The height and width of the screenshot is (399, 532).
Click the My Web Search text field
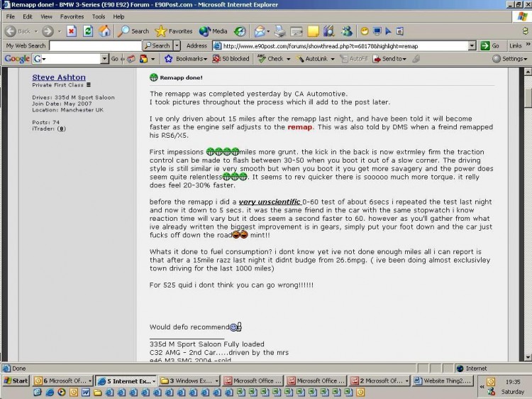point(95,45)
